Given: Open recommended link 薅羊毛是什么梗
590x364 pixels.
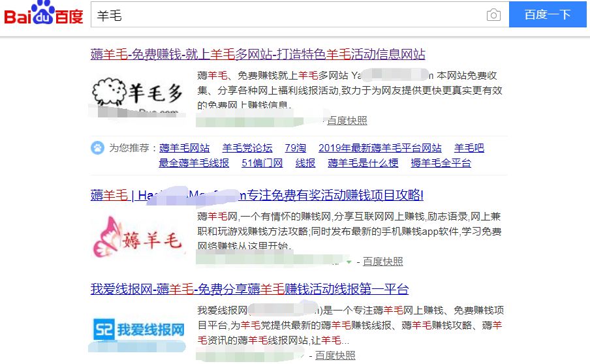Looking at the screenshot, I should [363, 163].
